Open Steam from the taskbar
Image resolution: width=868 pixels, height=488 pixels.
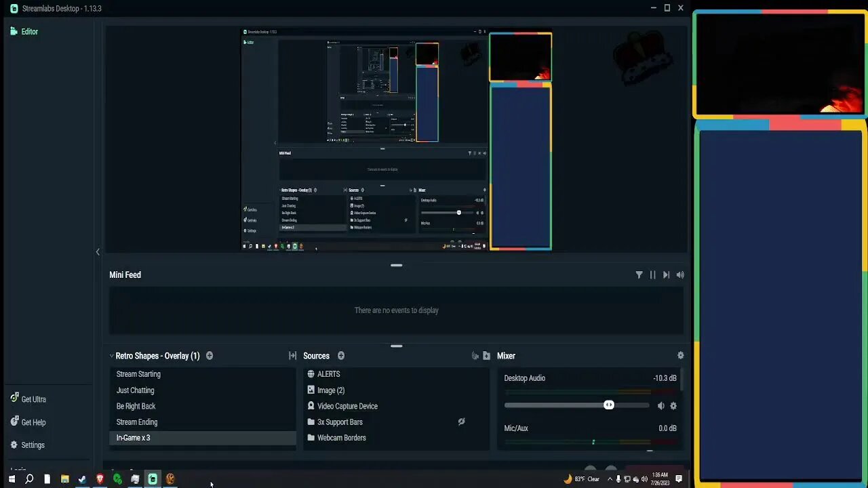point(82,479)
